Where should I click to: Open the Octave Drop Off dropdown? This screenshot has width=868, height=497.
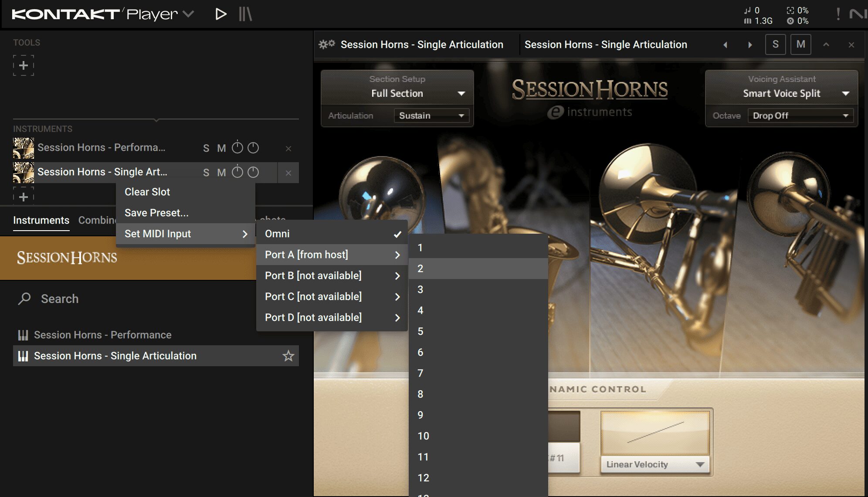coord(800,116)
